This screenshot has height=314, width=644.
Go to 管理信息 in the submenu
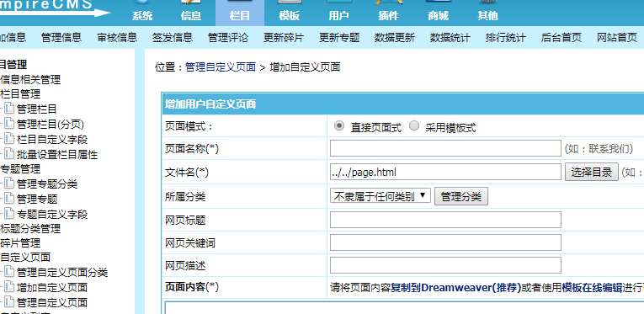pos(61,38)
